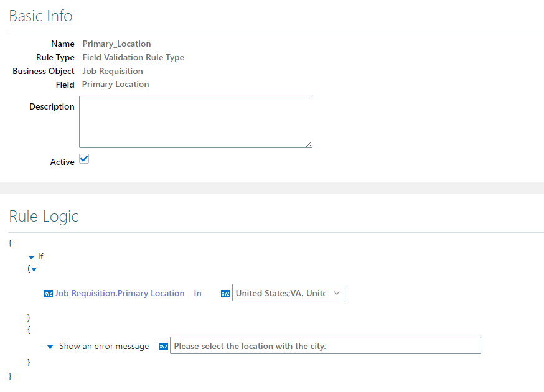Viewport: 544px width, 392px height.
Task: Click the resize grip on the Description box
Action: [x=309, y=144]
